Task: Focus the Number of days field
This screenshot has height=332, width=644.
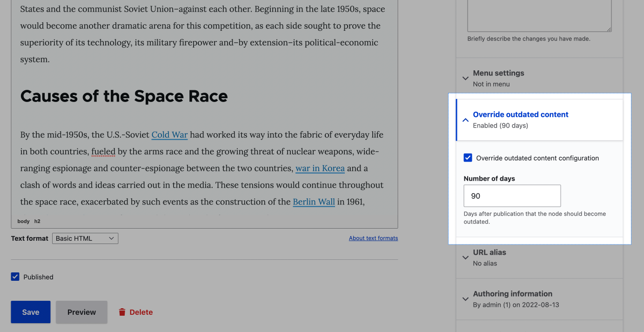Action: (512, 196)
